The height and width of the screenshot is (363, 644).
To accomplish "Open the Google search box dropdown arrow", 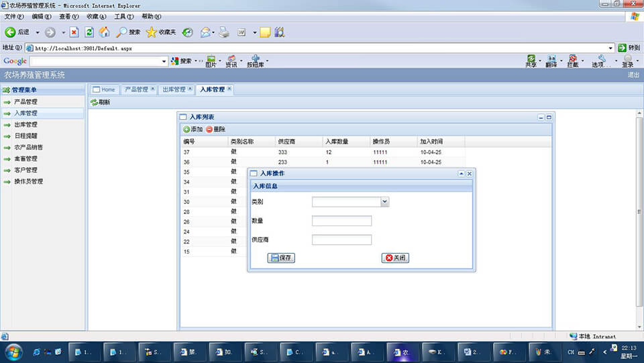I will pos(164,61).
